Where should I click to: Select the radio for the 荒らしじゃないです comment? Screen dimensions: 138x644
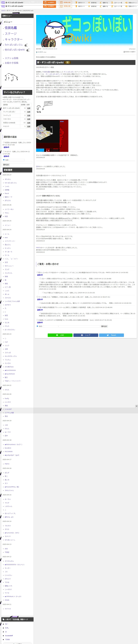[37, 273]
